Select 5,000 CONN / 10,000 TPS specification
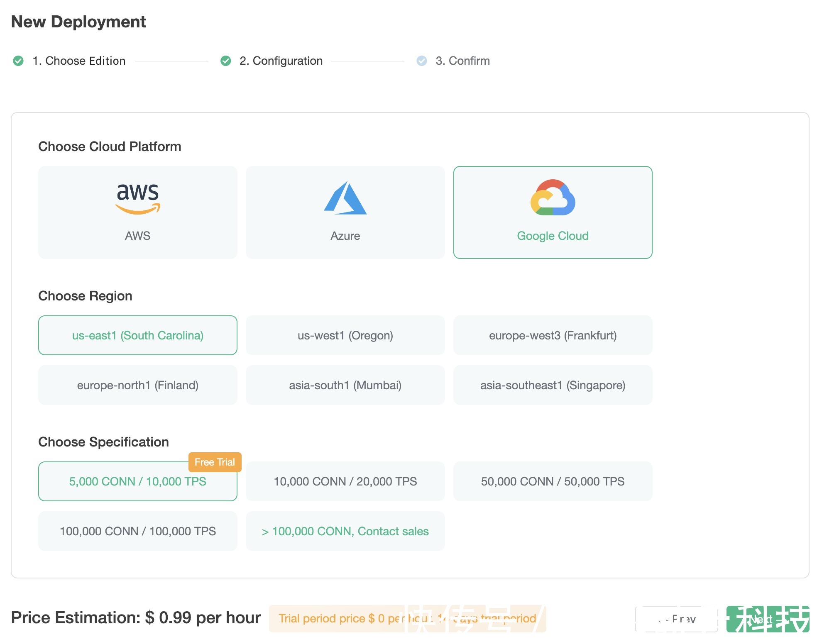This screenshot has width=817, height=644. pyautogui.click(x=137, y=481)
